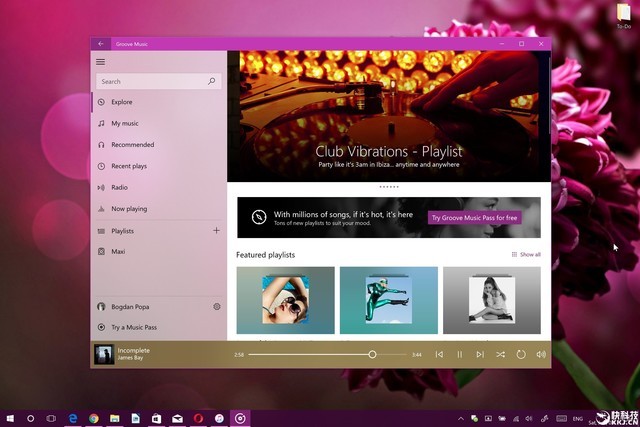Launch Opera from the taskbar

tap(198, 418)
